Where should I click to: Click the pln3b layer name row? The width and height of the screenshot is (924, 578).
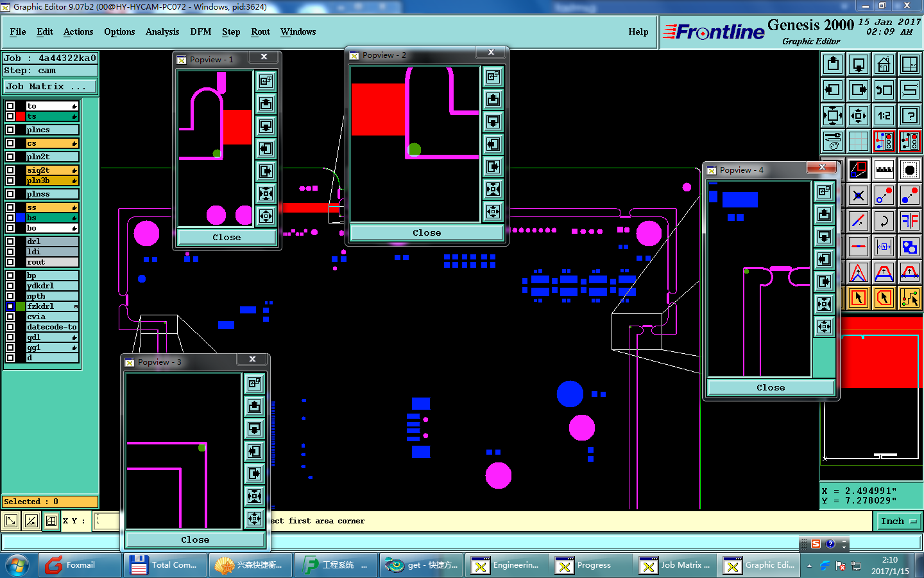52,180
